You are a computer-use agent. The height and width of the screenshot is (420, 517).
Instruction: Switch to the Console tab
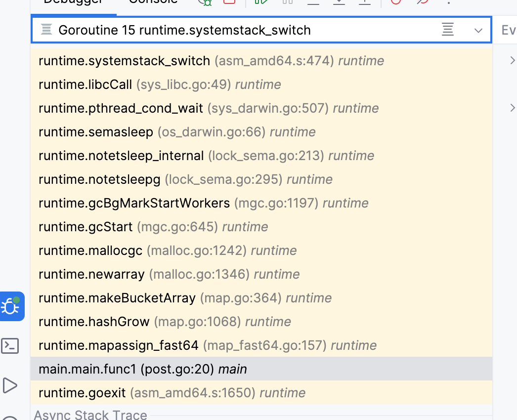(153, 2)
